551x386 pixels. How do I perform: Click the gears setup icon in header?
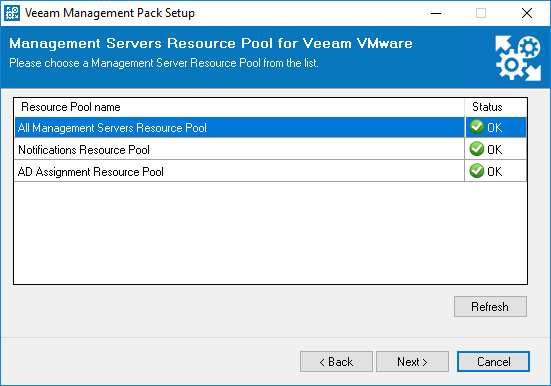point(518,58)
